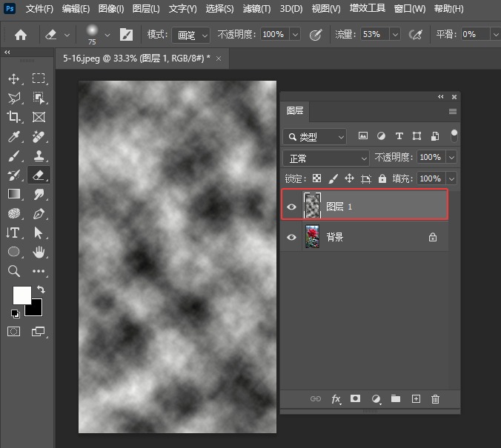Viewport: 501px width, 448px height.
Task: Select the Ellipse shape tool
Action: tap(14, 252)
